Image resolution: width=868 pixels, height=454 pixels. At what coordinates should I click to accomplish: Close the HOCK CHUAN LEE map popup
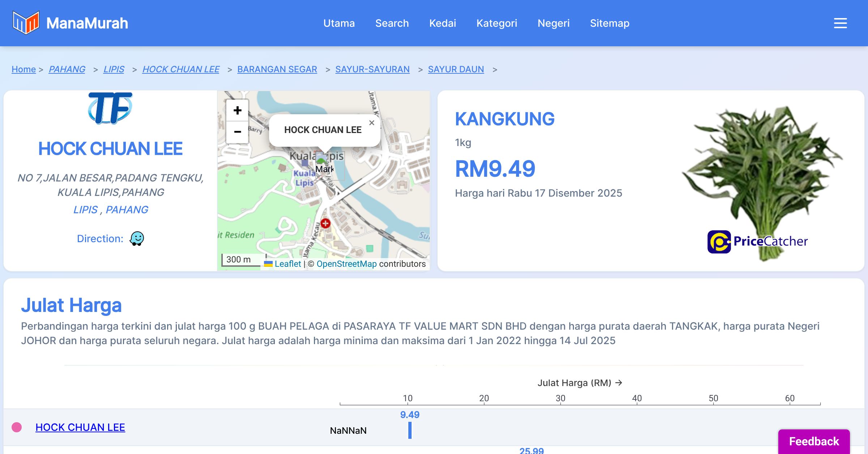click(371, 123)
